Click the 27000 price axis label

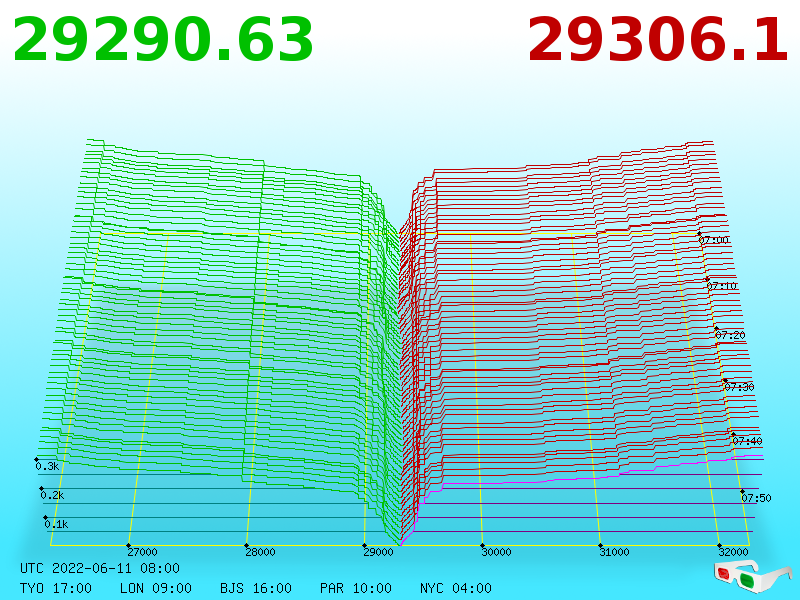point(142,552)
